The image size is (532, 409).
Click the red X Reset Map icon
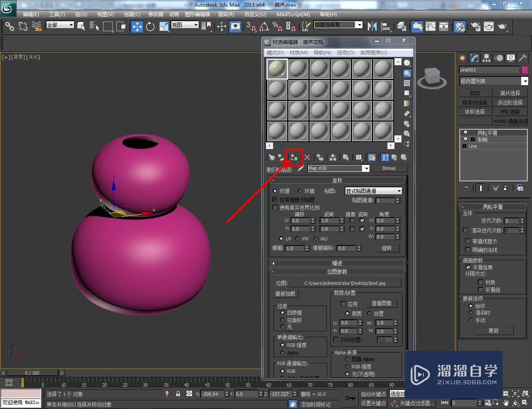[x=307, y=157]
